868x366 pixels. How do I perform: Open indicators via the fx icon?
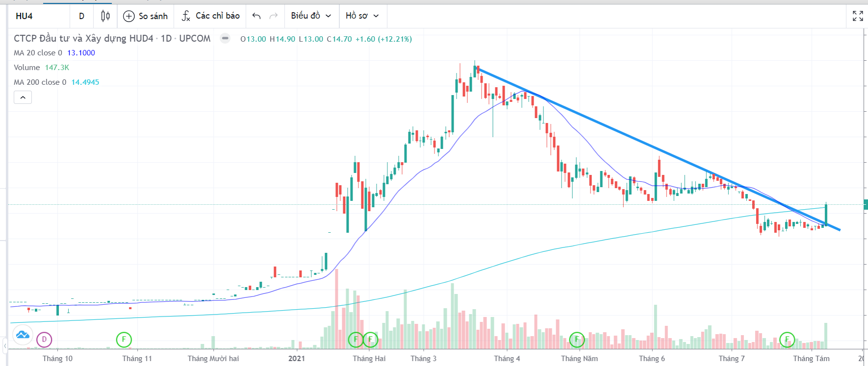coord(186,16)
